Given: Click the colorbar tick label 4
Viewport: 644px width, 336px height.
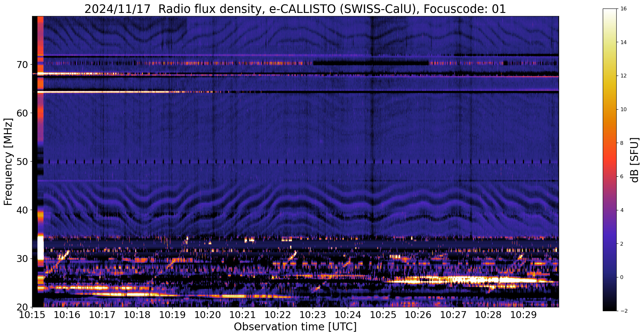Looking at the screenshot, I should pyautogui.click(x=622, y=210).
